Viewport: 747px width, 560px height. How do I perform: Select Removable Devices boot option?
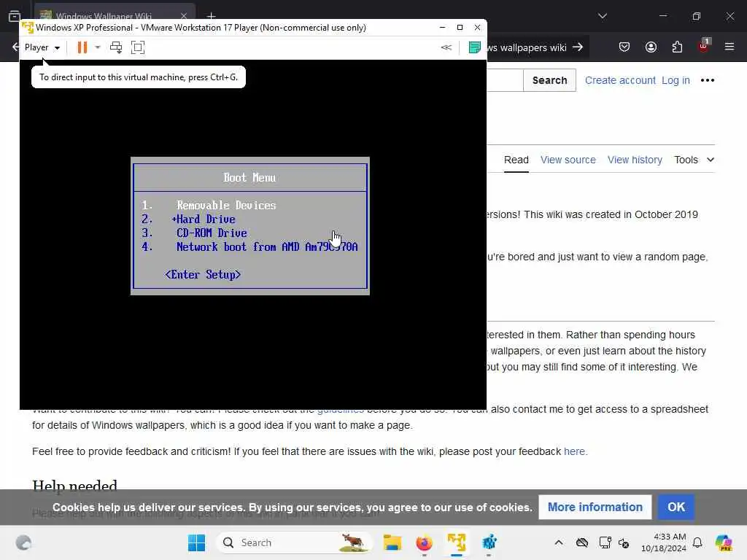(x=226, y=205)
